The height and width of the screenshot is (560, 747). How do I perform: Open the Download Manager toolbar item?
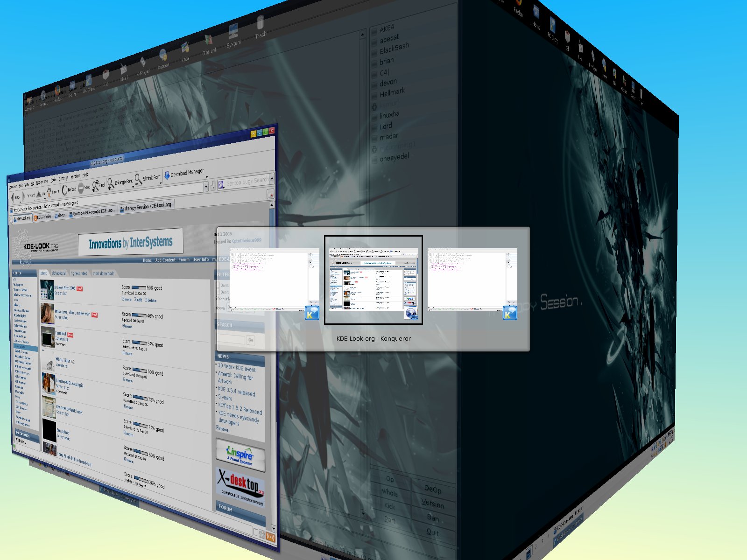tap(184, 174)
